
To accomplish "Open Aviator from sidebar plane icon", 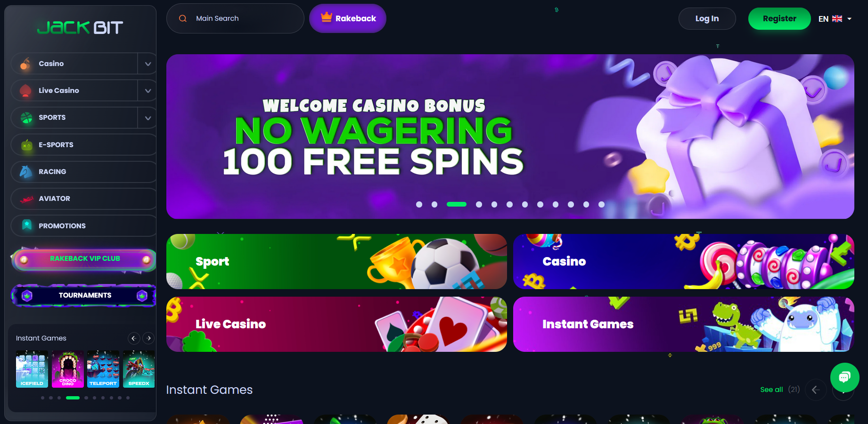I will coord(27,199).
